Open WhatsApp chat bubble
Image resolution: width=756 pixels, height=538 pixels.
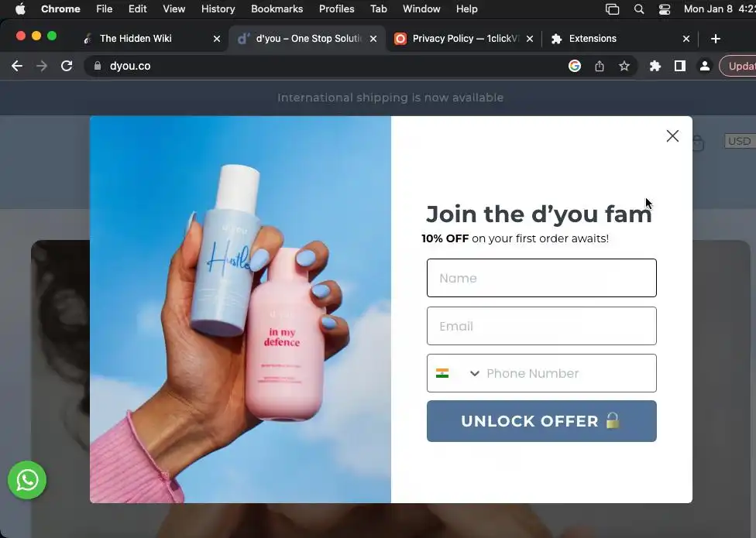click(x=27, y=480)
